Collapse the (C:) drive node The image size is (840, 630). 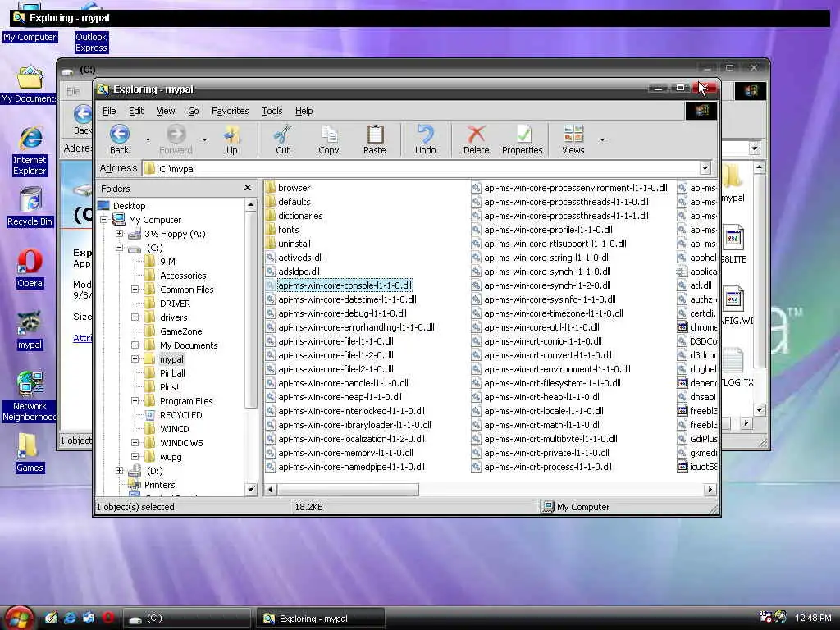[119, 248]
